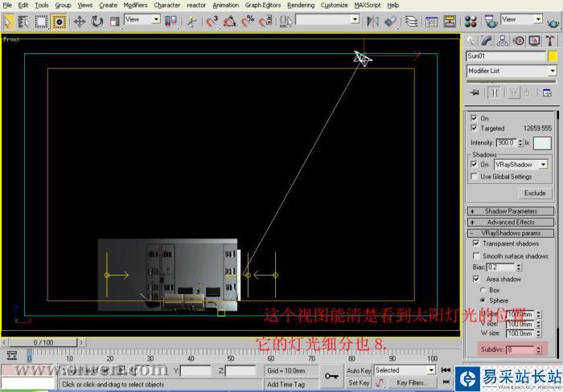Click the Use Pivot Point Center icon

coord(171,21)
